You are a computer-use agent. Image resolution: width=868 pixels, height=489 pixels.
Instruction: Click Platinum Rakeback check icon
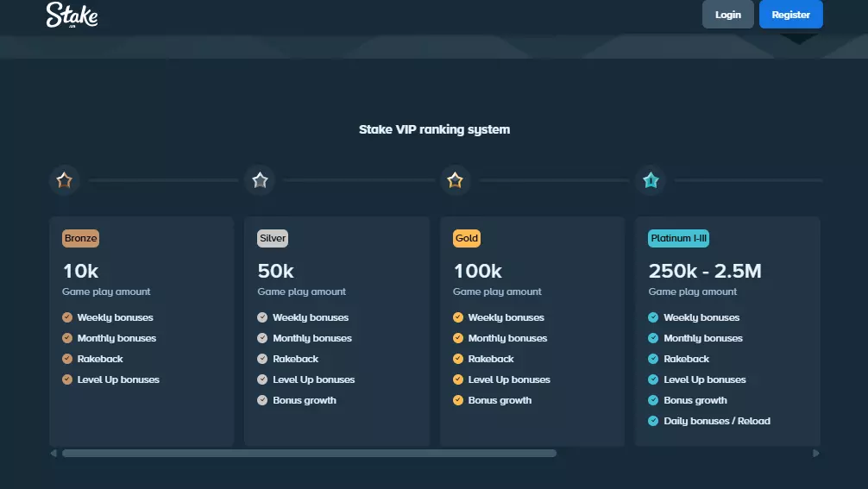(x=653, y=359)
